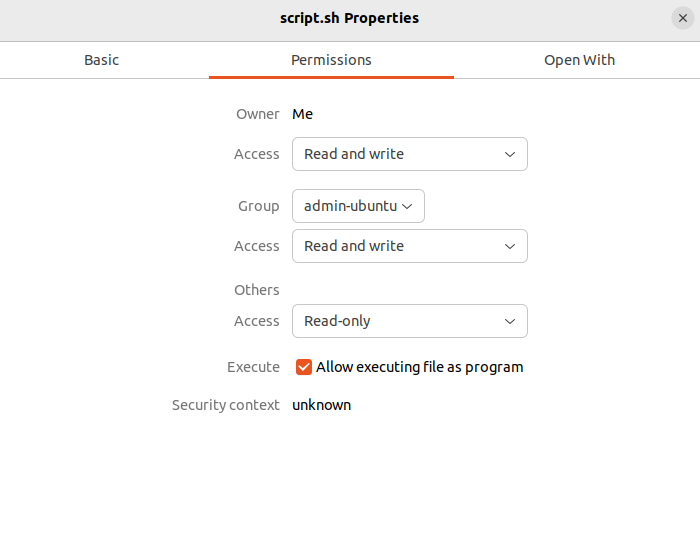Click the chevron arrow in Owner access combo
Image resolution: width=700 pixels, height=543 pixels.
click(510, 154)
